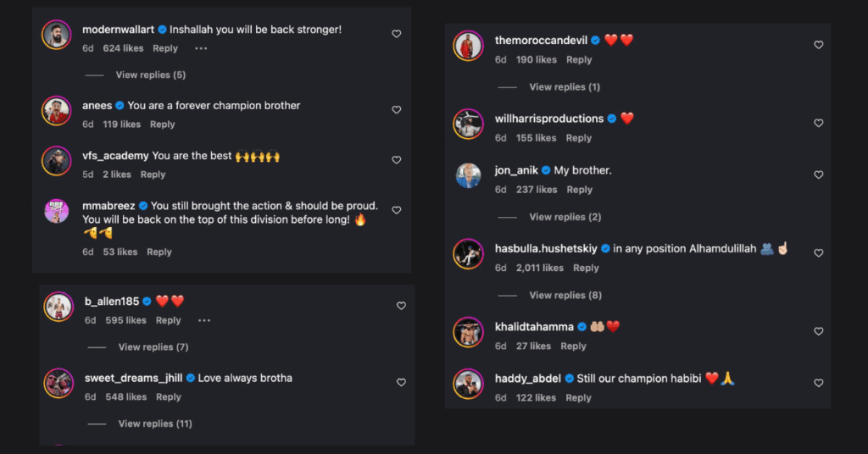Open vfs_academy profile picture
868x454 pixels.
[57, 161]
